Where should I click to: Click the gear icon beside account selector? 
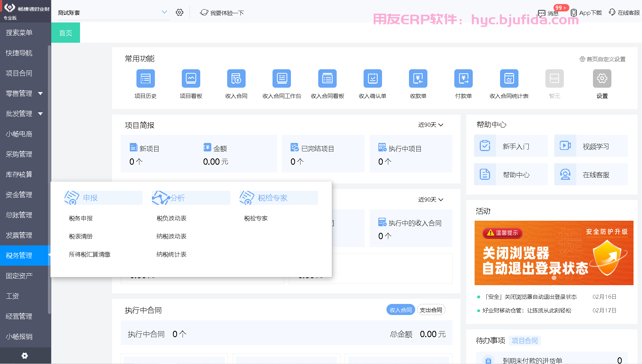click(180, 12)
